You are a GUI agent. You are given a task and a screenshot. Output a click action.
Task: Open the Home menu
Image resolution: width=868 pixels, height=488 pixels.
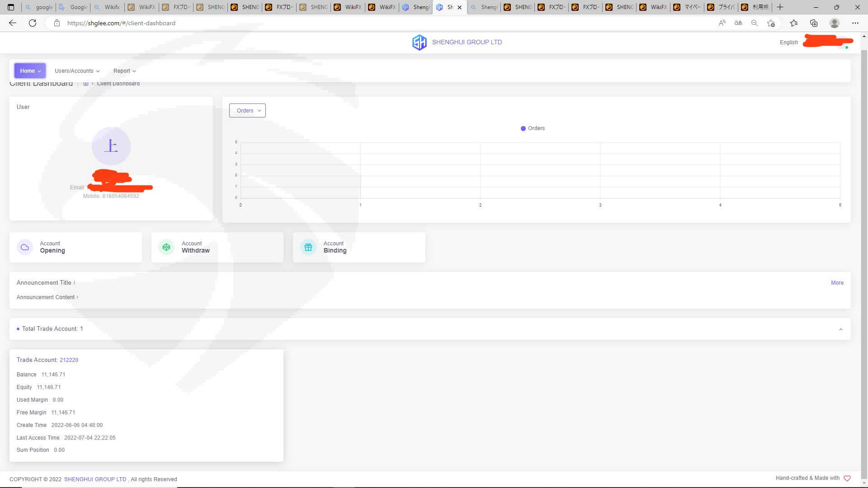click(30, 71)
